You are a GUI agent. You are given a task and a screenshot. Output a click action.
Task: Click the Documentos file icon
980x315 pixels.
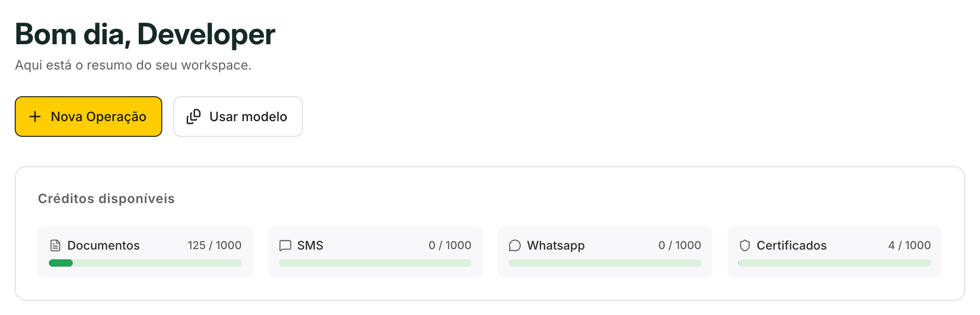click(x=55, y=245)
